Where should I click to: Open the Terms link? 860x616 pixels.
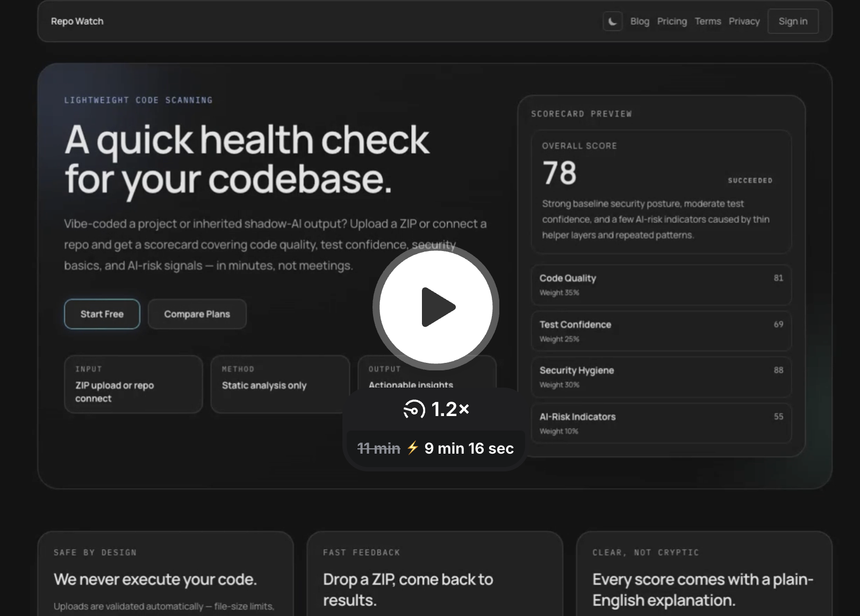708,22
